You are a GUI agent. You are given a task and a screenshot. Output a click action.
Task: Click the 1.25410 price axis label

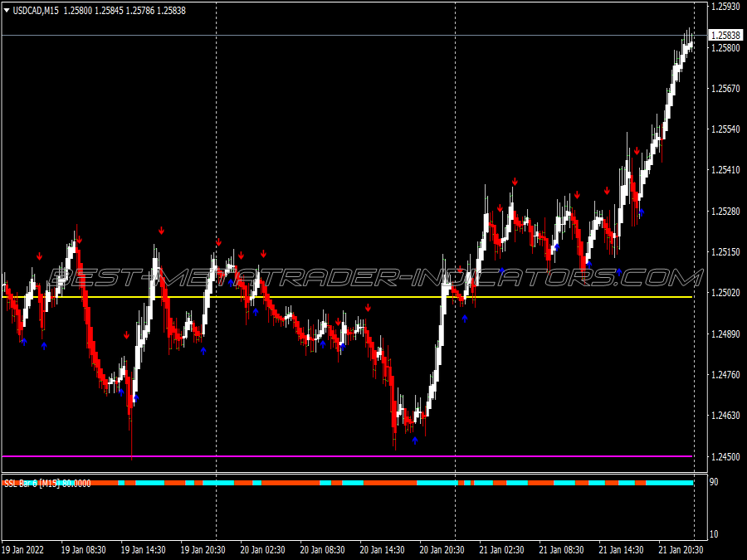pos(725,169)
